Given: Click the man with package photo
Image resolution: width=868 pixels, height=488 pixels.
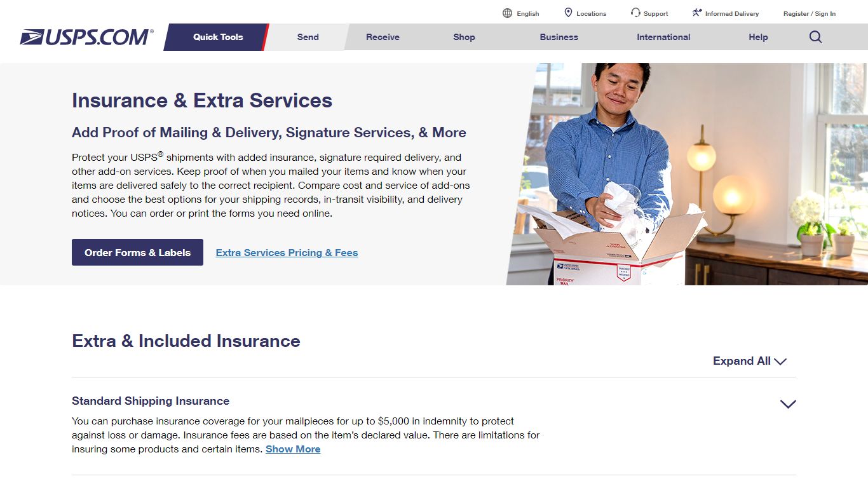Looking at the screenshot, I should click(x=688, y=173).
